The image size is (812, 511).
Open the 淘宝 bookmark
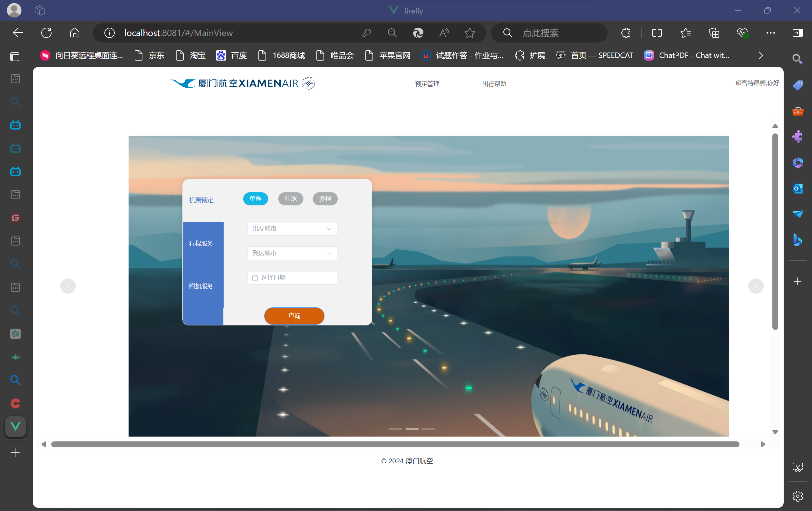coord(190,55)
